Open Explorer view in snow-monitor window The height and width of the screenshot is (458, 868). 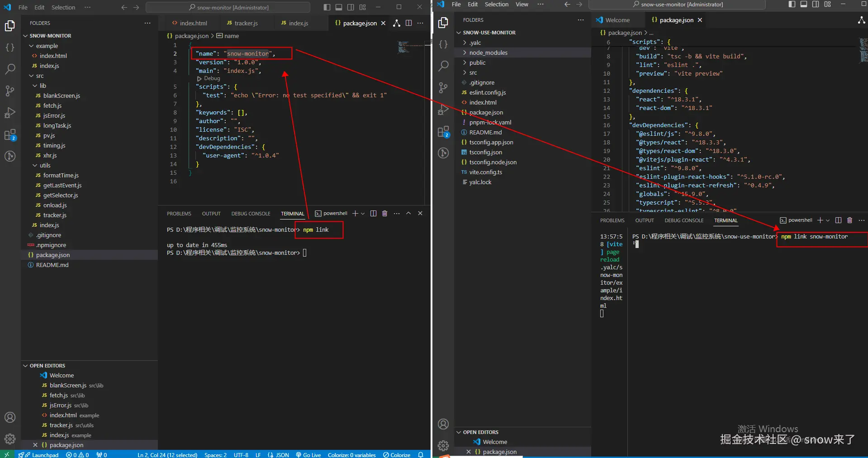[10, 26]
